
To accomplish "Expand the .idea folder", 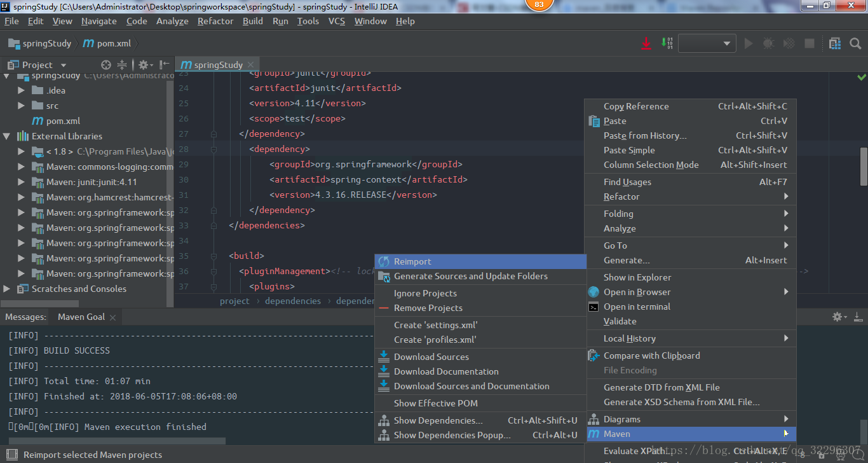I will coord(22,90).
